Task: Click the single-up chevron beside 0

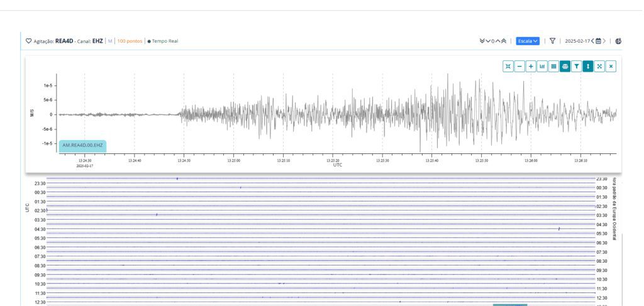Action: coord(498,41)
